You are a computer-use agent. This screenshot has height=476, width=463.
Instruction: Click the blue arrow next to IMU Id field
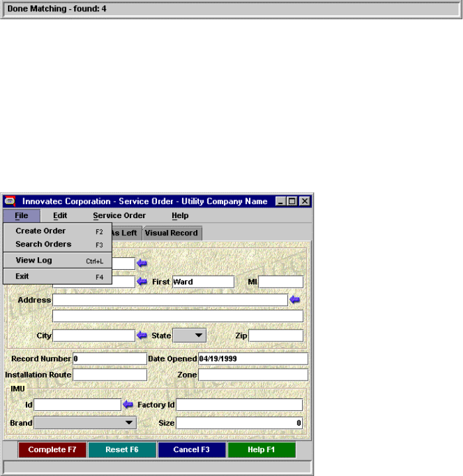pos(128,404)
